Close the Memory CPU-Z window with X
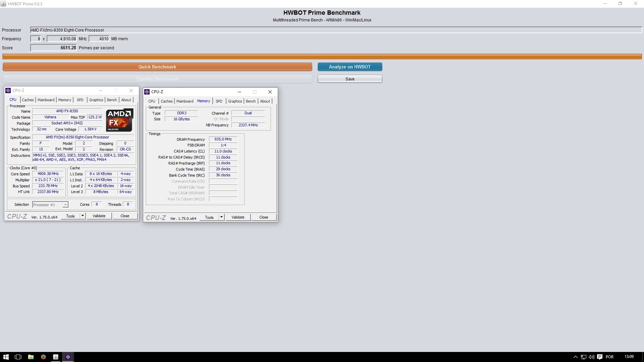The height and width of the screenshot is (362, 644). (x=270, y=92)
